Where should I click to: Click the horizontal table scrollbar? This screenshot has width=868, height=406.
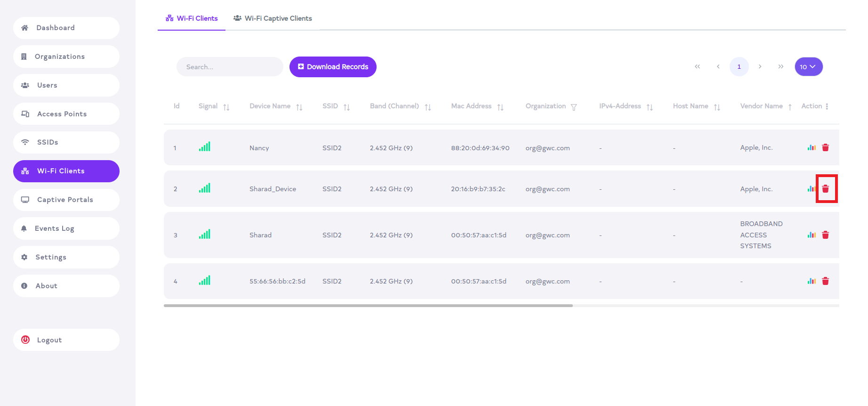pos(368,306)
